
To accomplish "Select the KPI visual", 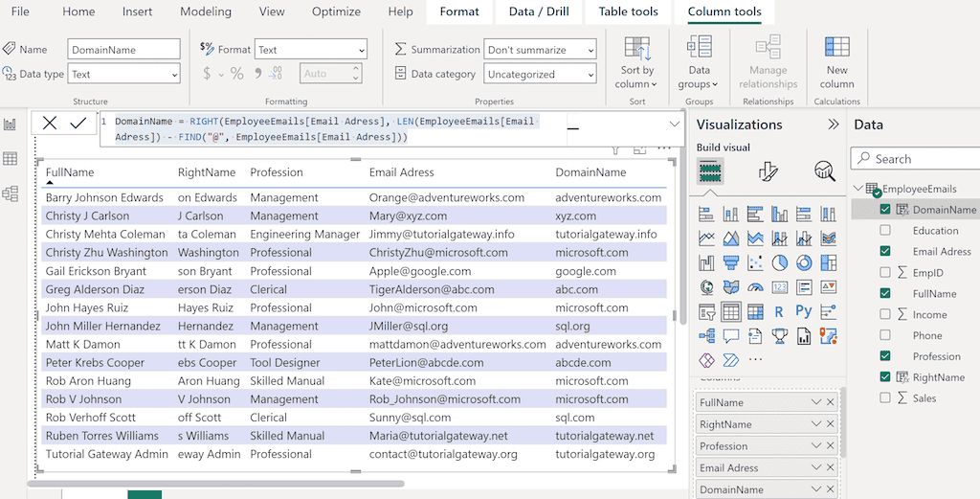I will coord(828,287).
